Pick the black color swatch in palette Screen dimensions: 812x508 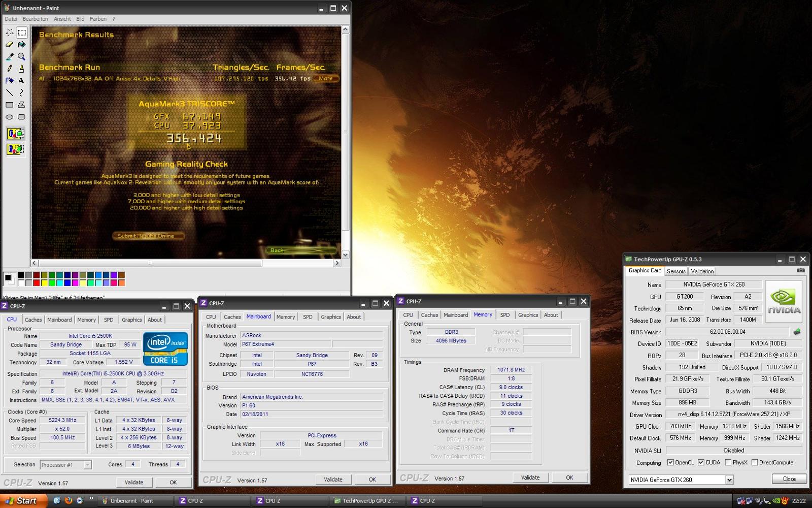click(x=21, y=275)
